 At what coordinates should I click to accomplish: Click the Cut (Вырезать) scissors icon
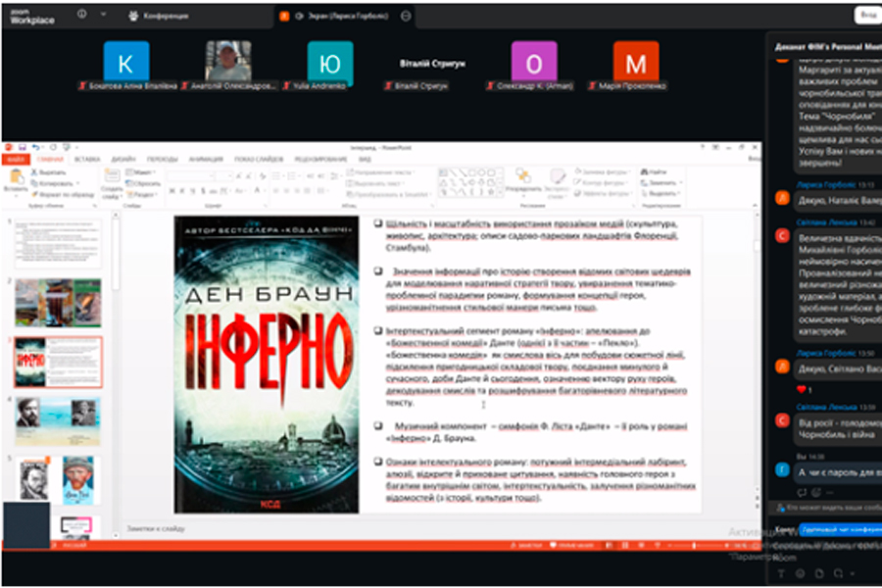(x=32, y=171)
